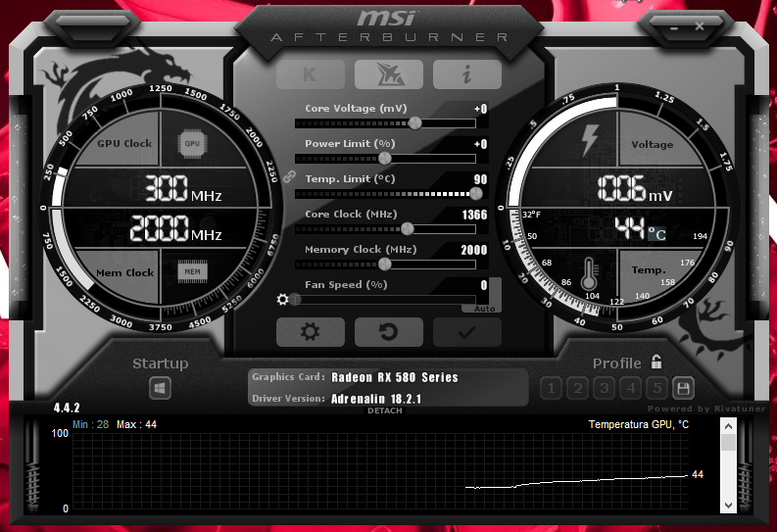Click the monitor graph scrollbar up arrow
The image size is (777, 532).
[x=728, y=426]
